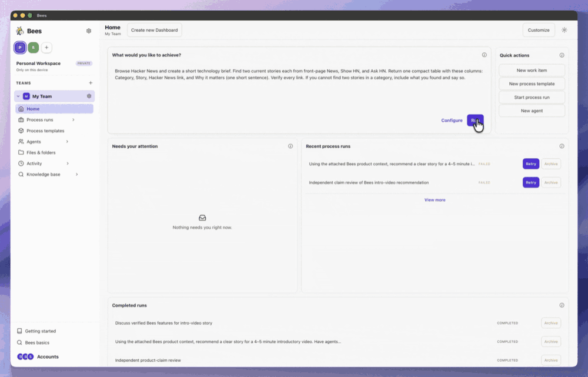Archive 'Independent product-claim review' run
The image size is (588, 377).
(551, 360)
